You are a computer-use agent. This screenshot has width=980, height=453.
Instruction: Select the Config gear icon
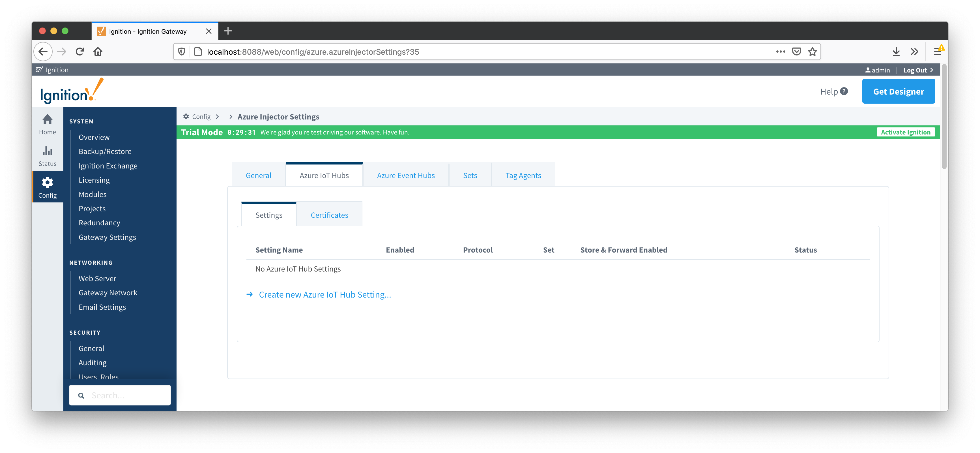(47, 183)
